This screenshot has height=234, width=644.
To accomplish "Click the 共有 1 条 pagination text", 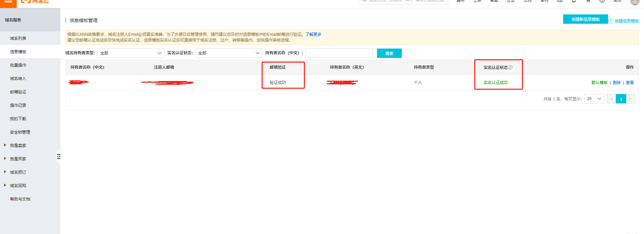I will tap(552, 99).
